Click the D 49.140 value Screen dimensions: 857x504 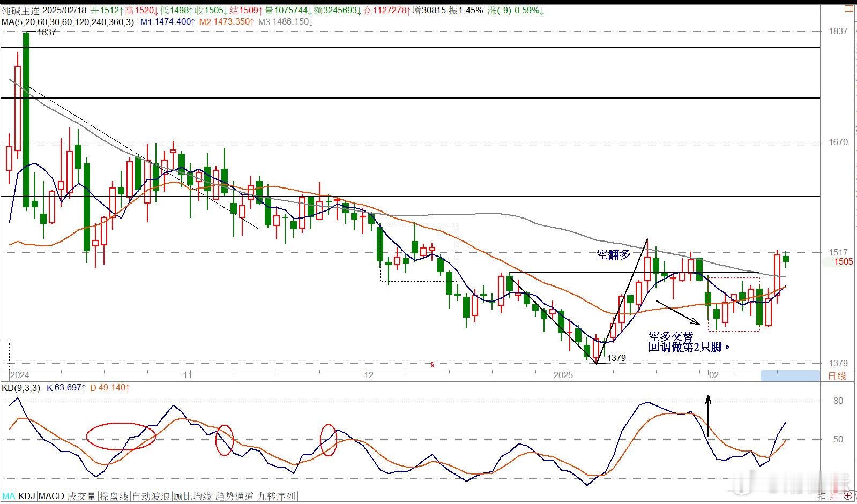[110, 388]
